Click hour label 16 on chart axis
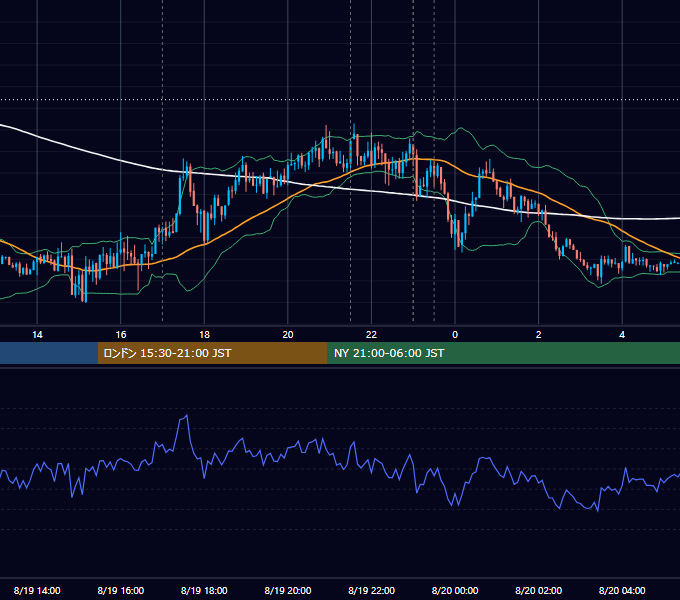Image resolution: width=680 pixels, height=600 pixels. [121, 335]
